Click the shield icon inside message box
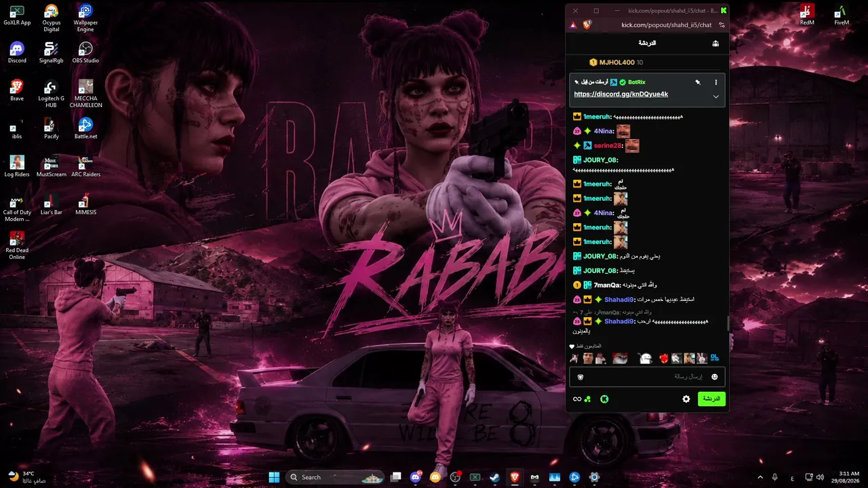The image size is (868, 488). [580, 377]
